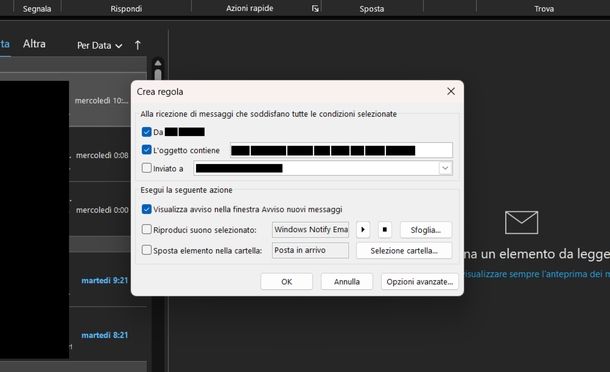Click the 'Windows Notify Ema' sound field
The width and height of the screenshot is (610, 372).
tap(310, 230)
